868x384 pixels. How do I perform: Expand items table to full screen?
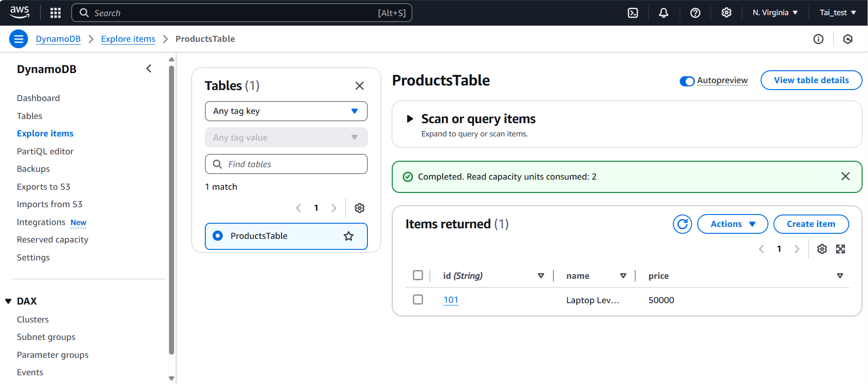[x=840, y=249]
